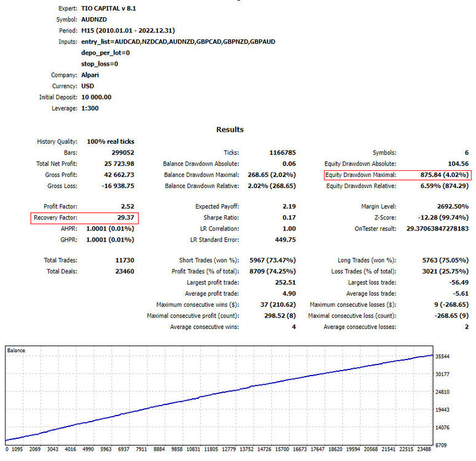The height and width of the screenshot is (461, 476).
Task: Select average profit trade 4.90
Action: [x=289, y=294]
